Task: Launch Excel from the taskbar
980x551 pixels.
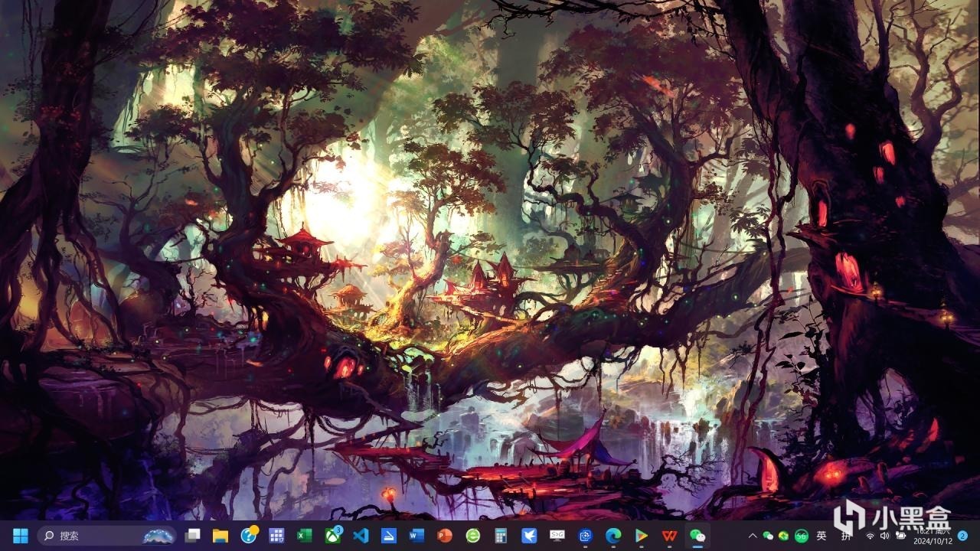Action: [305, 536]
